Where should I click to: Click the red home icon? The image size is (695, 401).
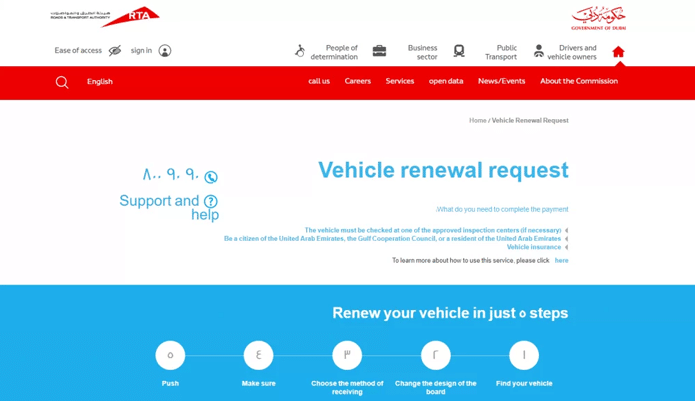[x=618, y=52]
